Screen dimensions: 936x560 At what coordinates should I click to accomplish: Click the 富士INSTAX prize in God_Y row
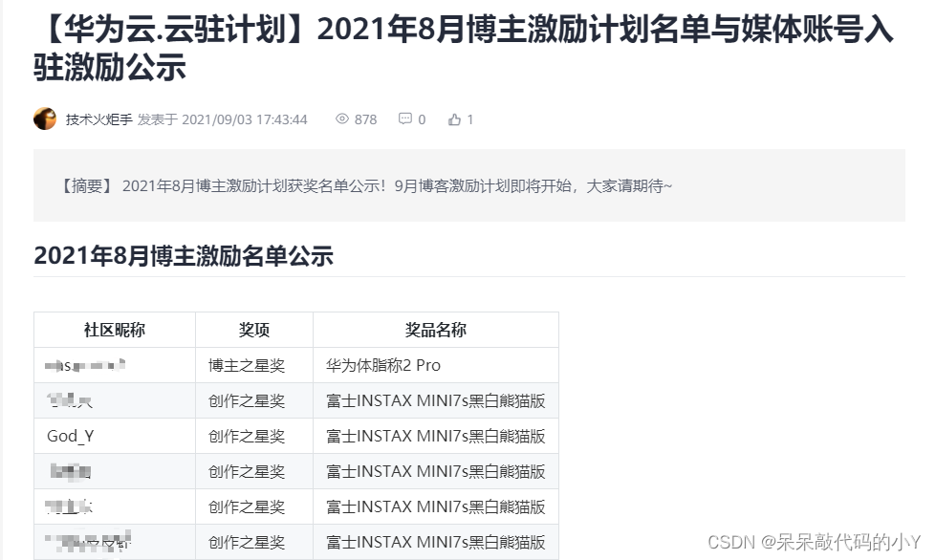pos(436,436)
